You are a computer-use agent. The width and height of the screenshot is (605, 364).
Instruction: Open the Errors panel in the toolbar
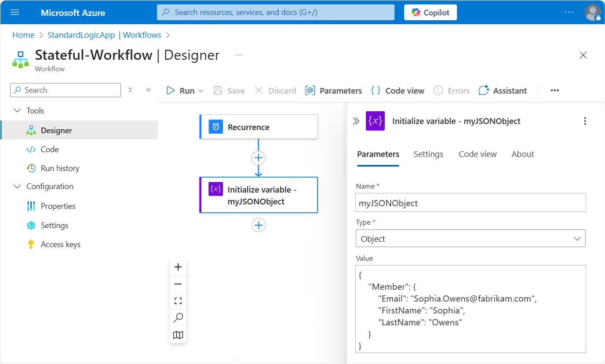click(x=452, y=91)
